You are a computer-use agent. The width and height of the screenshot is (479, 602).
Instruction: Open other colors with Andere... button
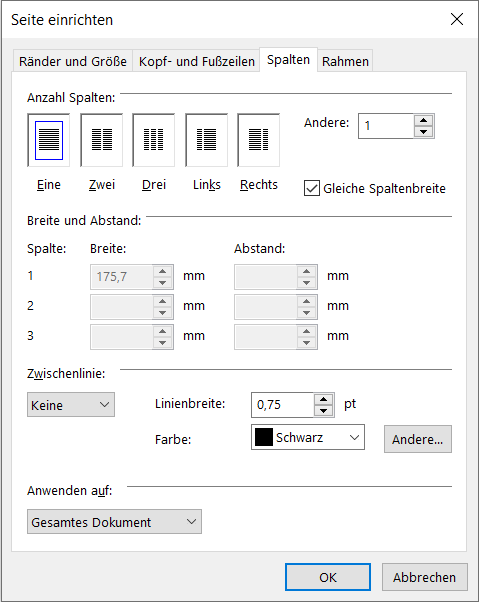click(x=418, y=439)
